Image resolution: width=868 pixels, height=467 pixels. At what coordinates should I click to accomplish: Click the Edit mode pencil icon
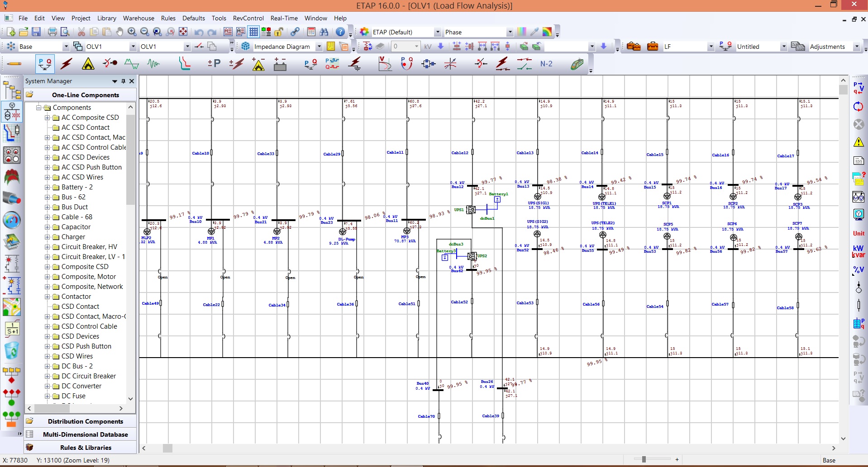coord(14,64)
